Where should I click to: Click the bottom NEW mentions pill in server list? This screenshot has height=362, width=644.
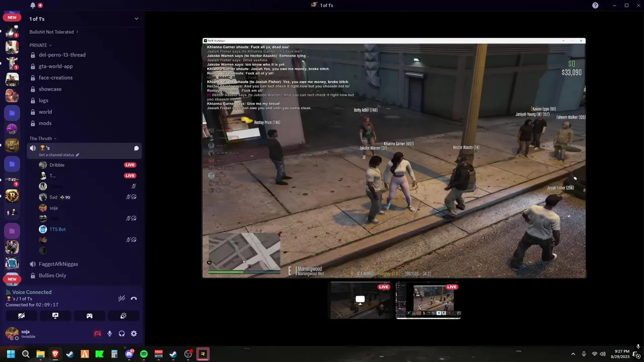[12, 279]
